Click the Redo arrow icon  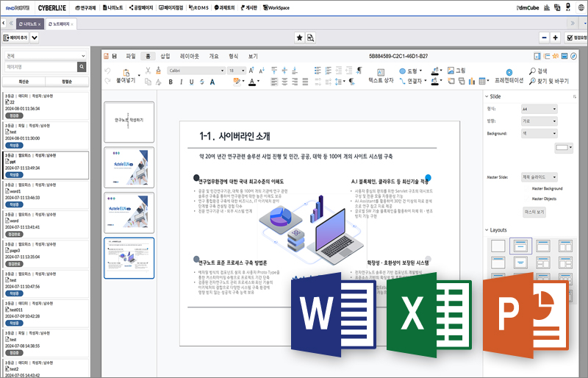tap(107, 81)
